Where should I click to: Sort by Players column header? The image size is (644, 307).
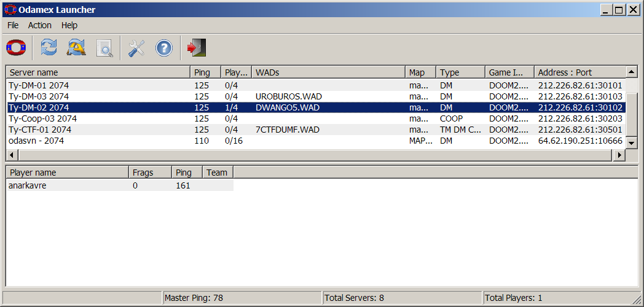pyautogui.click(x=237, y=72)
